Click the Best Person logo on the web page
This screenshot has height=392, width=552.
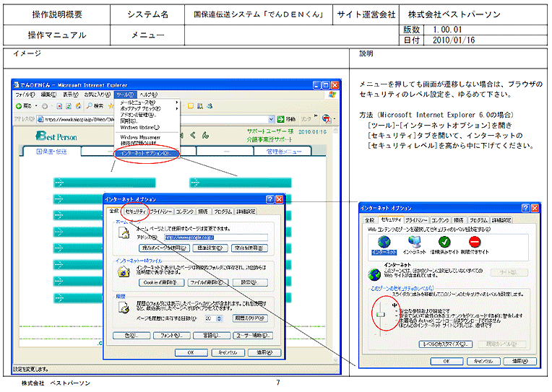click(56, 136)
